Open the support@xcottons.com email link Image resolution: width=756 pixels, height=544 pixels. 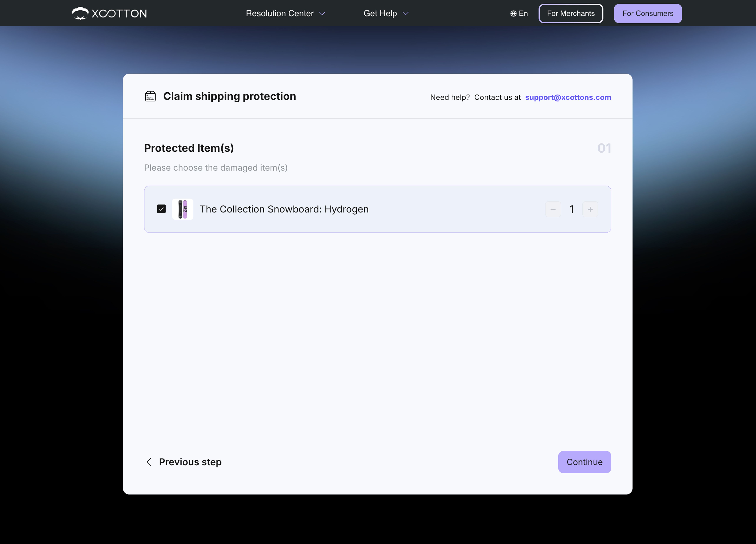(568, 97)
